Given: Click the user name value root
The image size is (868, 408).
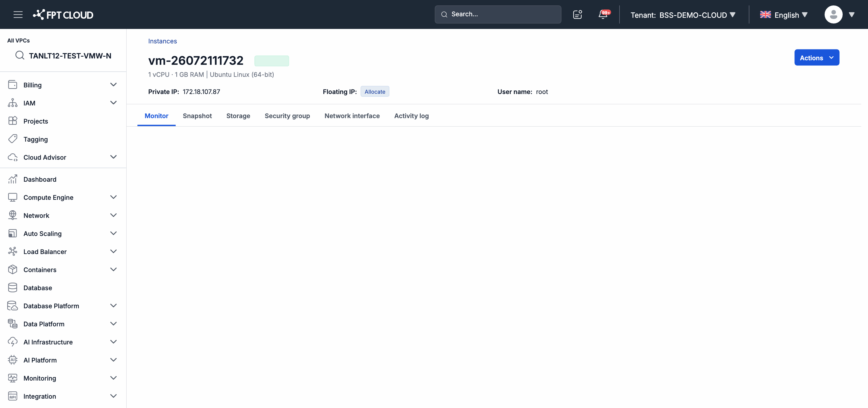Looking at the screenshot, I should pyautogui.click(x=542, y=92).
